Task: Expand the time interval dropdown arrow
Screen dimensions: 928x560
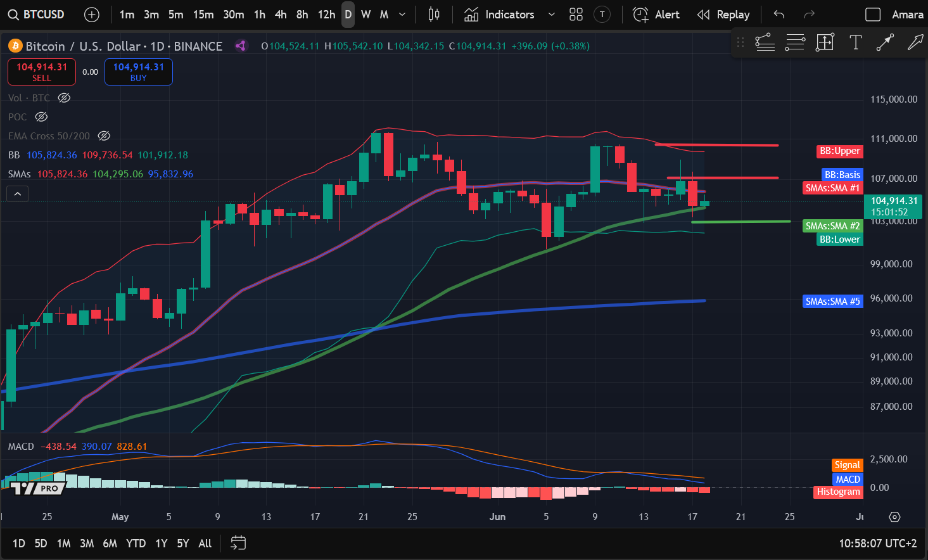Action: click(402, 15)
